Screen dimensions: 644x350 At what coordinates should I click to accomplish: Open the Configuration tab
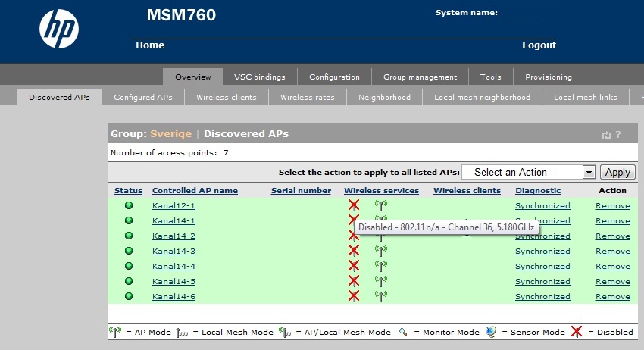334,77
